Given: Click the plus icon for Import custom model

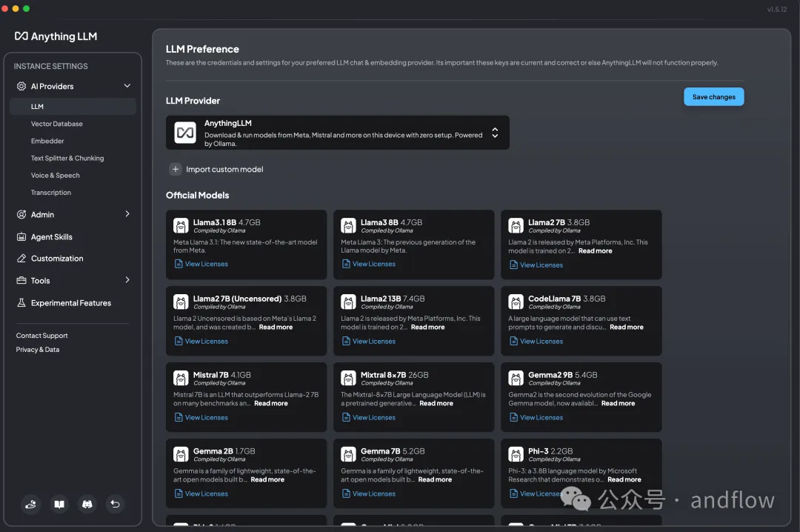Looking at the screenshot, I should 176,169.
